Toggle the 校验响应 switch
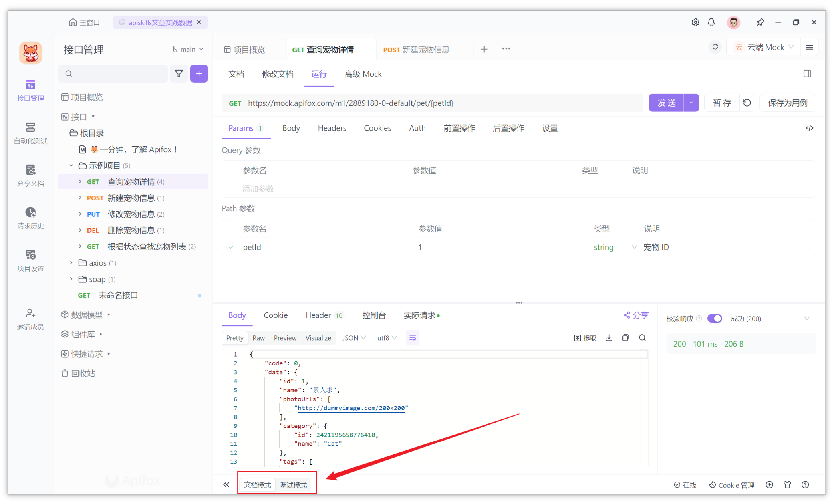 coord(715,318)
